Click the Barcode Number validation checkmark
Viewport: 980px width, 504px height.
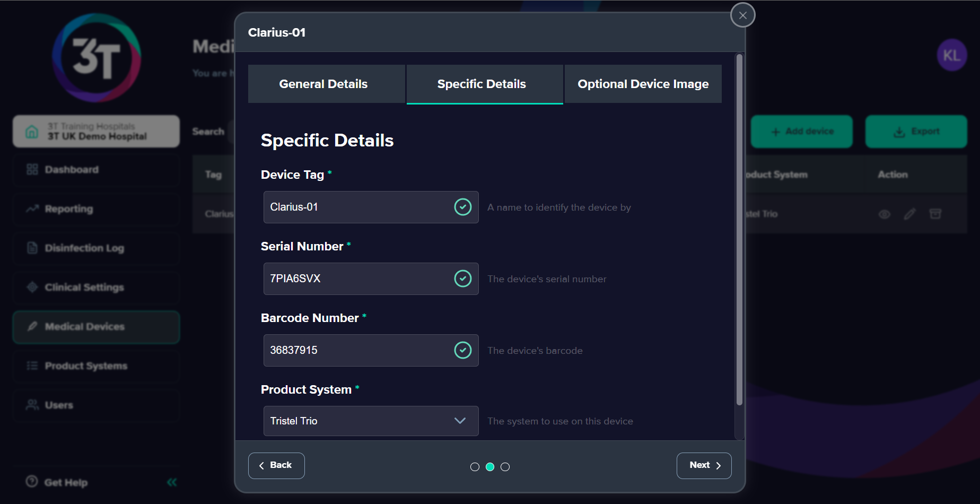(462, 350)
